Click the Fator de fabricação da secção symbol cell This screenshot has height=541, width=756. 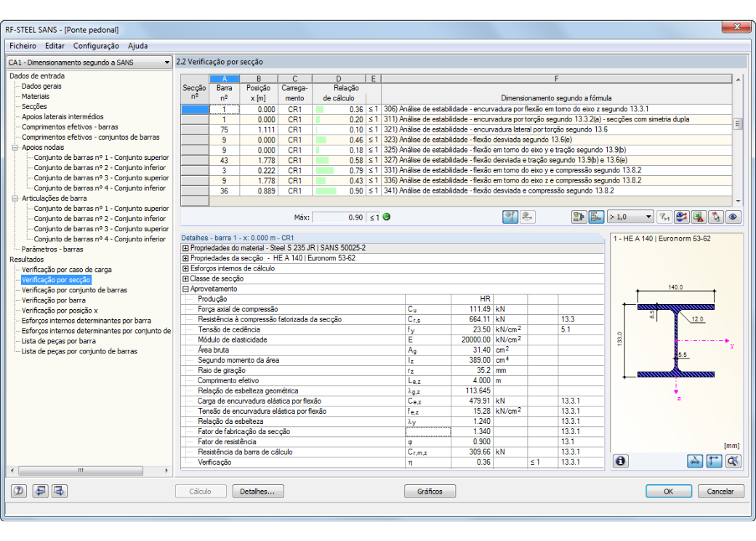[x=428, y=431]
